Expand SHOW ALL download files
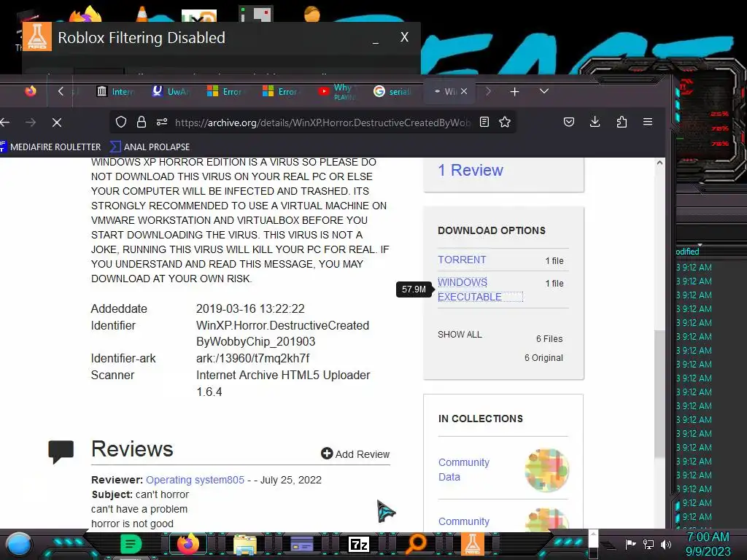The width and height of the screenshot is (747, 560). [460, 334]
